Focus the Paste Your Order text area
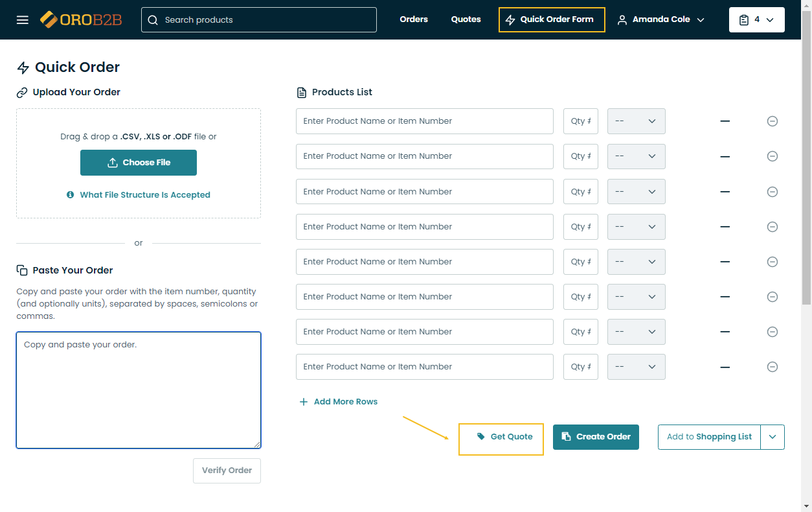The height and width of the screenshot is (512, 812). point(139,390)
